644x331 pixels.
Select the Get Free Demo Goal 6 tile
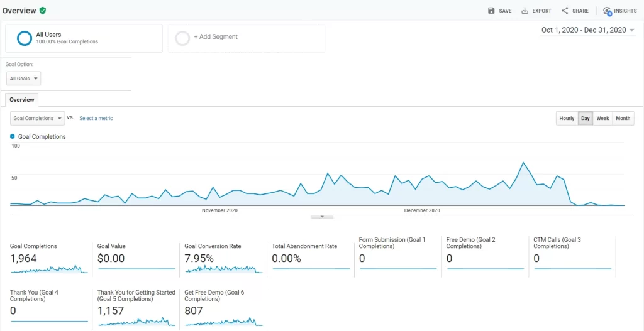coord(223,308)
